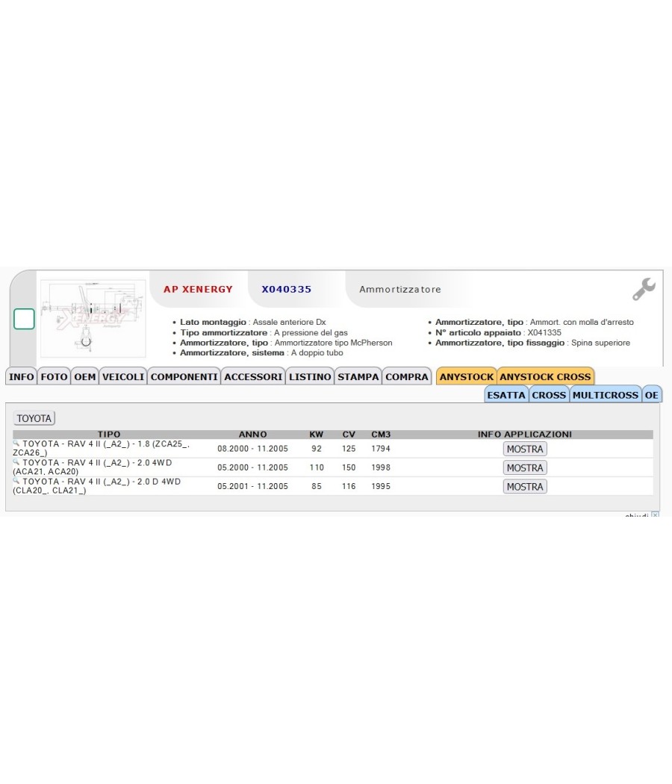Select the TOYOTA RAV 4 II 1.8 (ZCA25_, ZCA26_) entry

click(102, 448)
